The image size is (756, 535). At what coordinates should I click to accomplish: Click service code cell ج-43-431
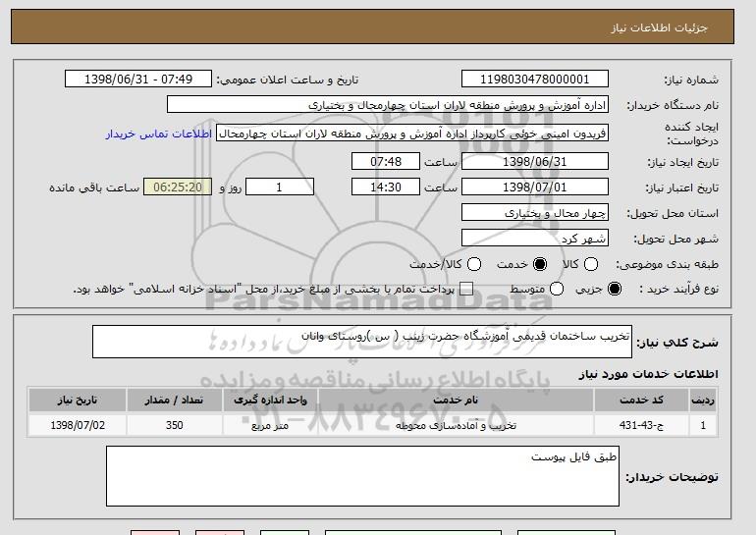coord(641,425)
